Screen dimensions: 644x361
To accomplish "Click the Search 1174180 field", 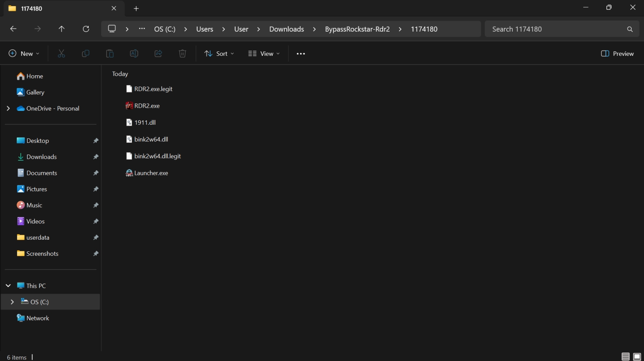I will [x=562, y=29].
